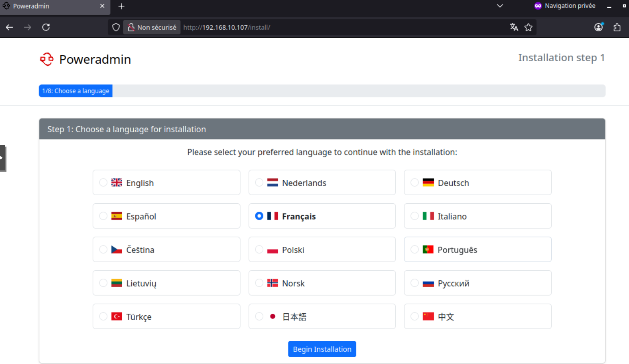The height and width of the screenshot is (364, 629).
Task: Click the Begin Installation button
Action: [x=322, y=349]
